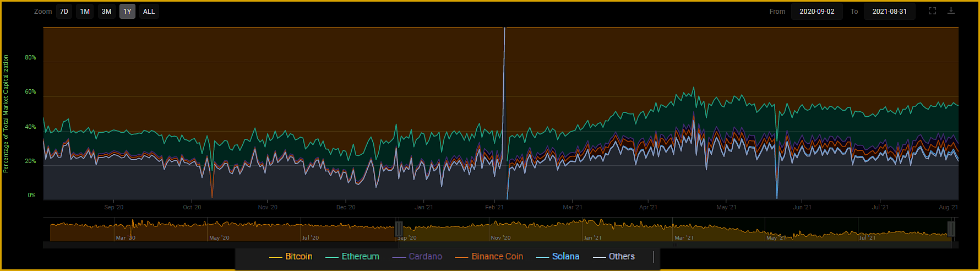Set zoom range to 7D
980x271 pixels.
64,12
